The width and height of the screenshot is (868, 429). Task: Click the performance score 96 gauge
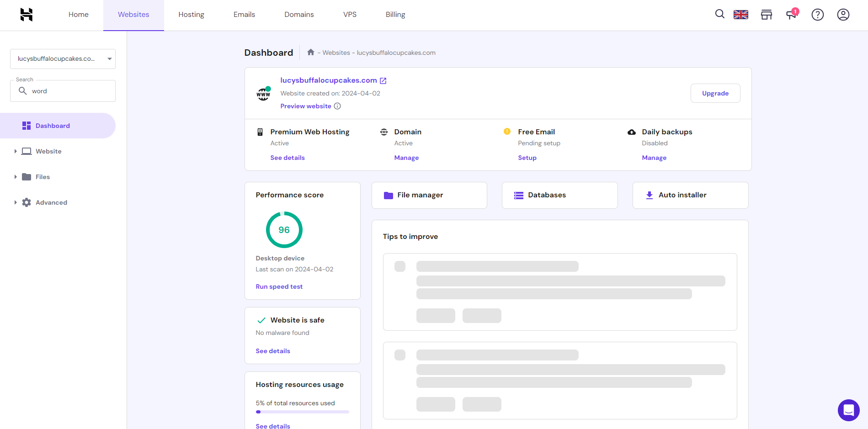tap(284, 230)
